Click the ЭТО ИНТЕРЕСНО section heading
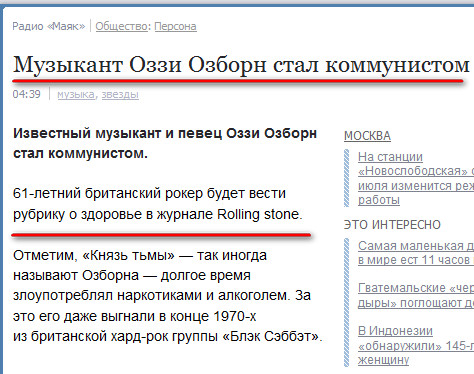The height and width of the screenshot is (374, 474). click(392, 225)
